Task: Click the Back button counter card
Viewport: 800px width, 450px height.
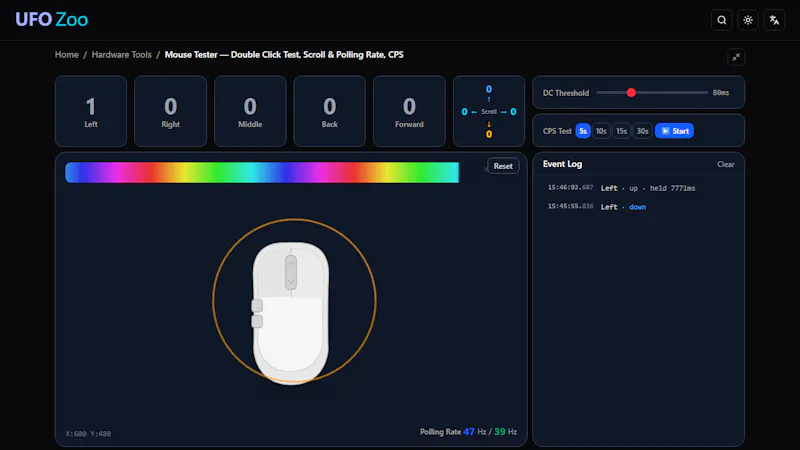Action: (x=330, y=111)
